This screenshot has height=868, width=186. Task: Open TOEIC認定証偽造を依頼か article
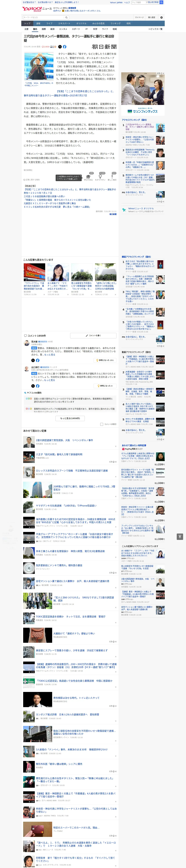coord(71,617)
